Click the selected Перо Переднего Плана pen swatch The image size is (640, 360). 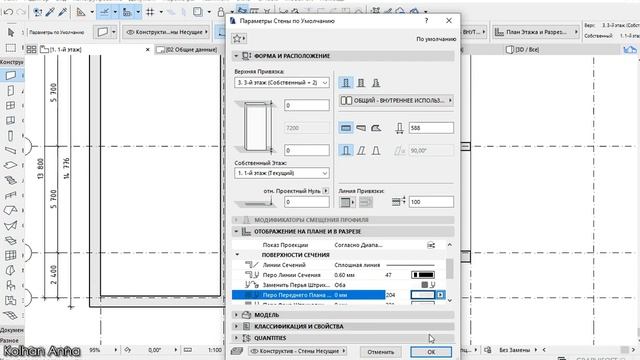pyautogui.click(x=422, y=295)
